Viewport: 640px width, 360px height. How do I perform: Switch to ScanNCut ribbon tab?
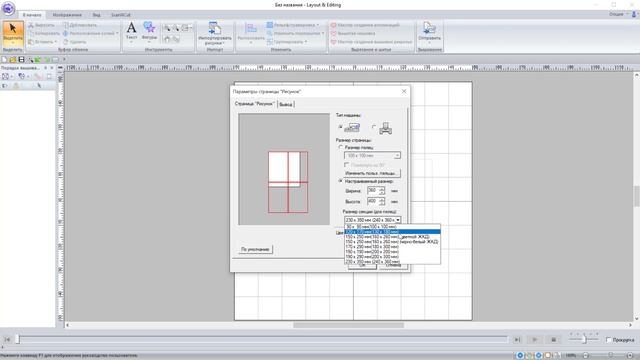click(121, 15)
